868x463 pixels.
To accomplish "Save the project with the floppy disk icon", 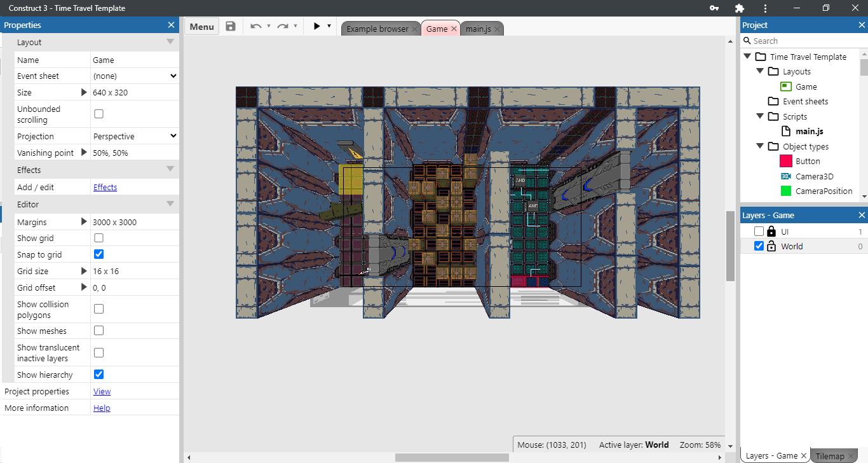I will (231, 26).
